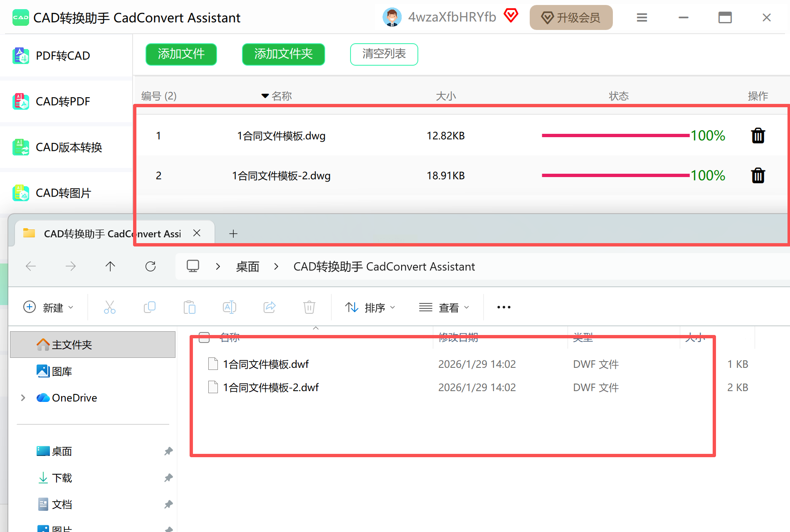Viewport: 790px width, 532px height.
Task: Open the CadConvert hamburger menu icon
Action: (x=642, y=17)
